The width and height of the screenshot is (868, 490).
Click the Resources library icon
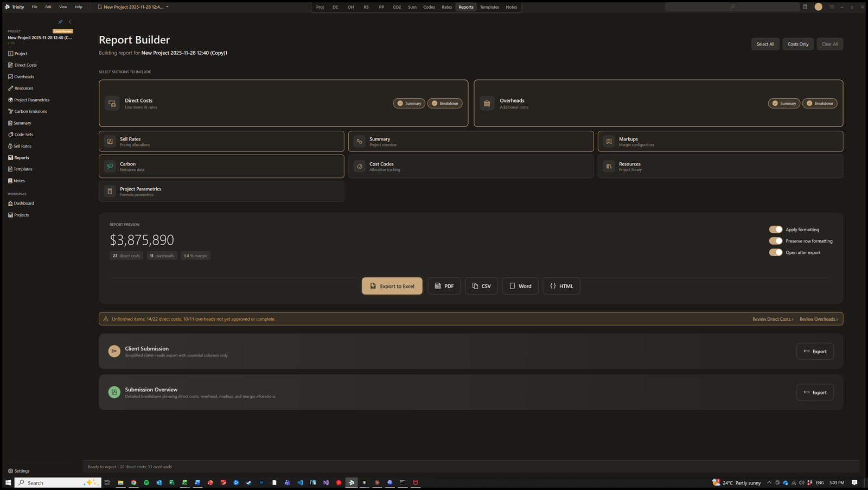click(x=609, y=167)
